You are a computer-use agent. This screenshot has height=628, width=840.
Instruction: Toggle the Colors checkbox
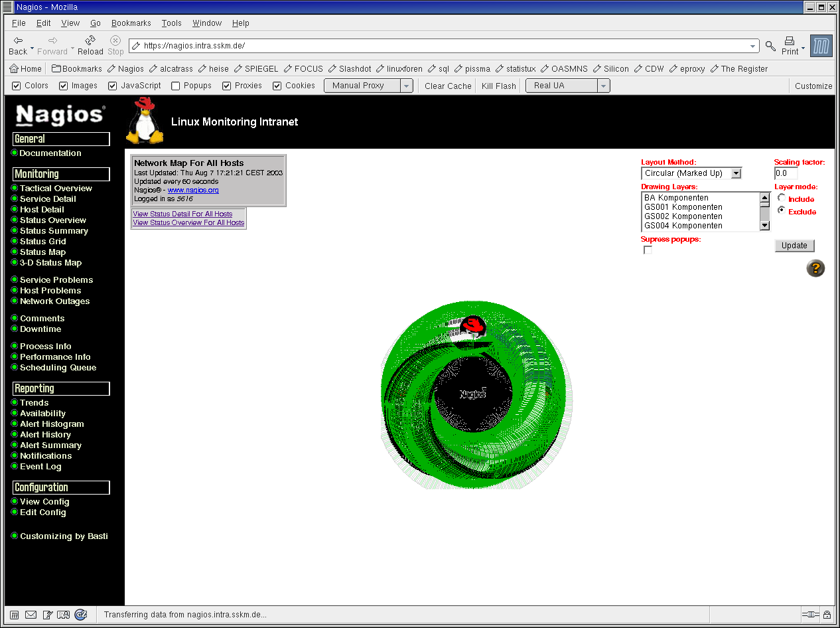pyautogui.click(x=17, y=86)
